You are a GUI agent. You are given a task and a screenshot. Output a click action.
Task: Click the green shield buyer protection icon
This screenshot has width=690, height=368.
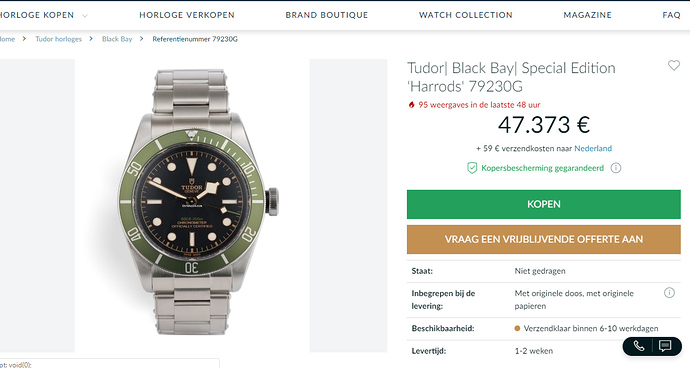(472, 168)
